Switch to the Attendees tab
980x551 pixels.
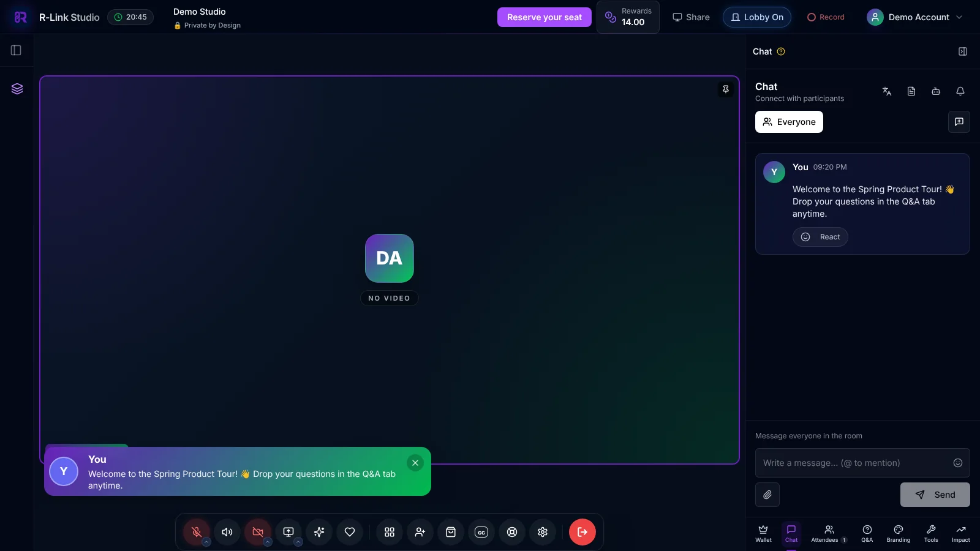[x=829, y=533]
